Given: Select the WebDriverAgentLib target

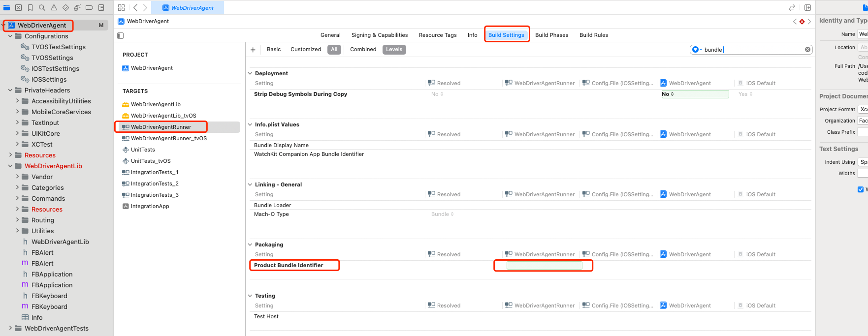Looking at the screenshot, I should (x=156, y=104).
